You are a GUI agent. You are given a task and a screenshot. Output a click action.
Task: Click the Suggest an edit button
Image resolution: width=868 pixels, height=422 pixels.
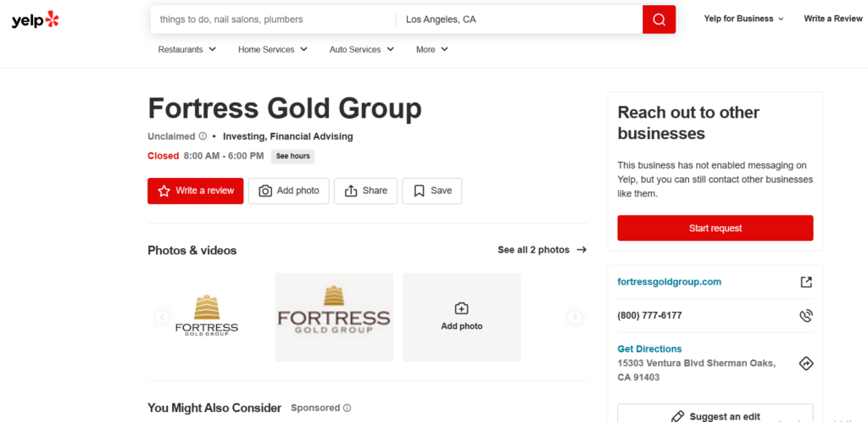click(715, 415)
